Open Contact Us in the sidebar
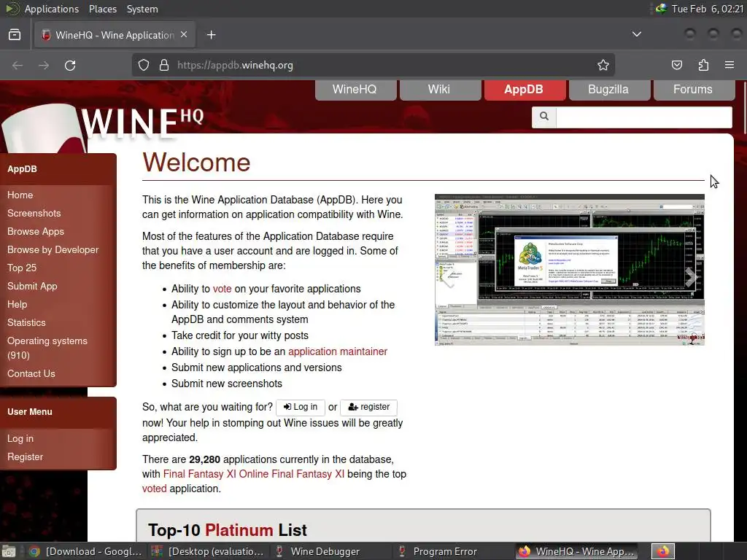Image resolution: width=747 pixels, height=560 pixels. (31, 374)
